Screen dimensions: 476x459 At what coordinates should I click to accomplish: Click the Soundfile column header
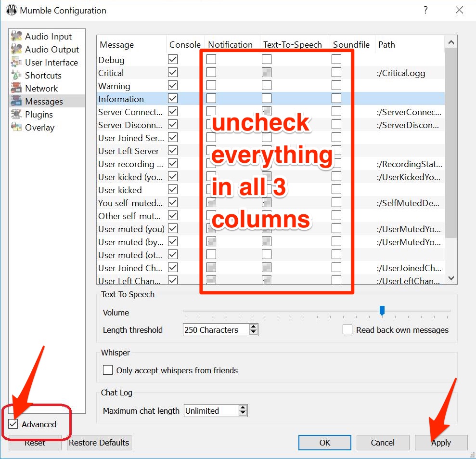[352, 45]
